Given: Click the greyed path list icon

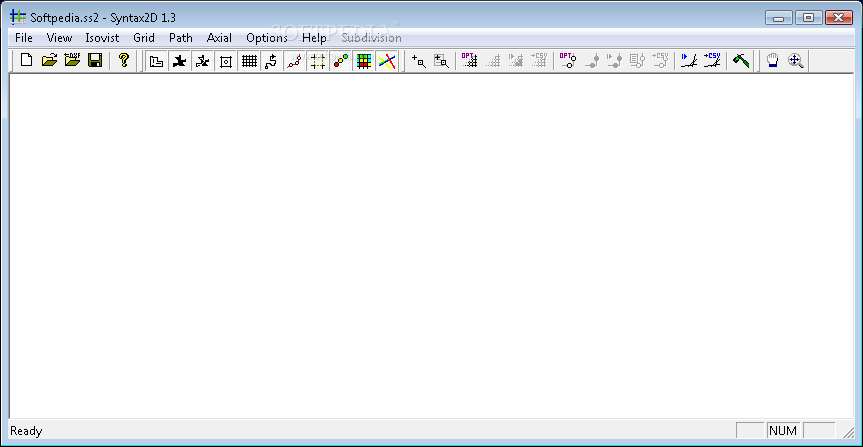Looking at the screenshot, I should (x=637, y=60).
